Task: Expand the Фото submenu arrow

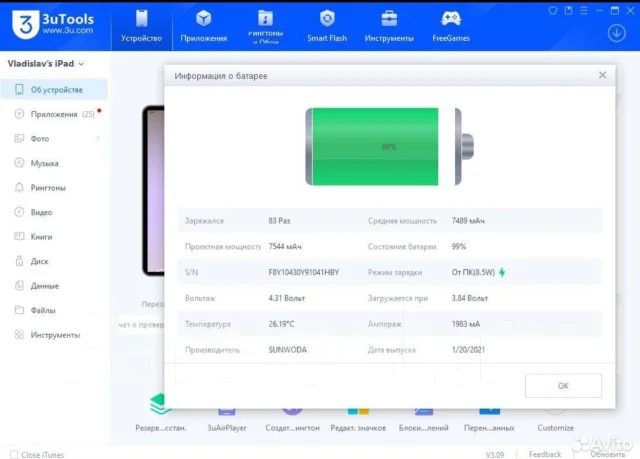Action: tap(98, 138)
